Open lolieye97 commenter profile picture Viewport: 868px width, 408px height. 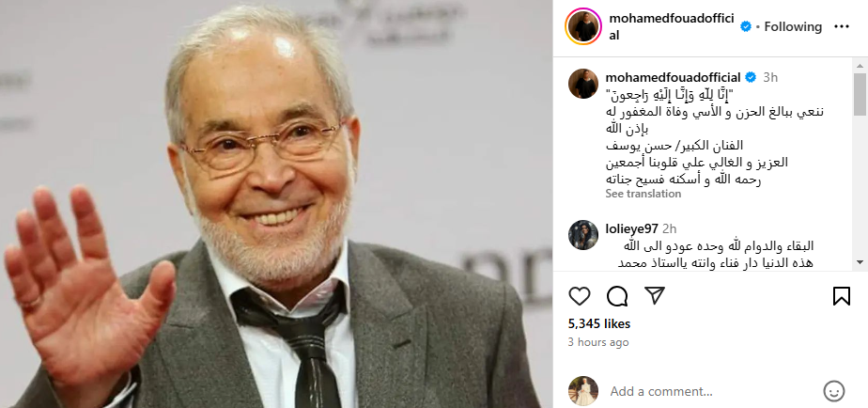[x=583, y=234]
